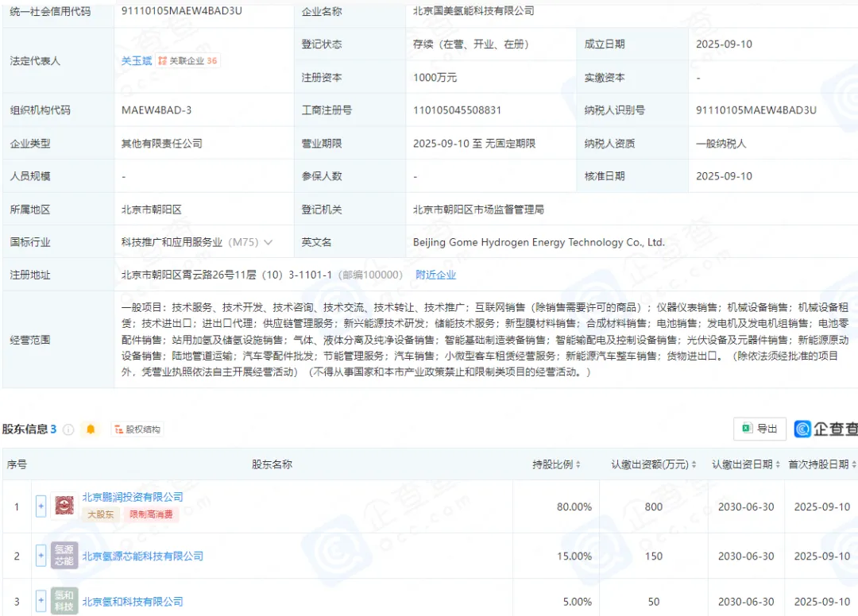Open 附近企业 nearby companies link

point(435,275)
